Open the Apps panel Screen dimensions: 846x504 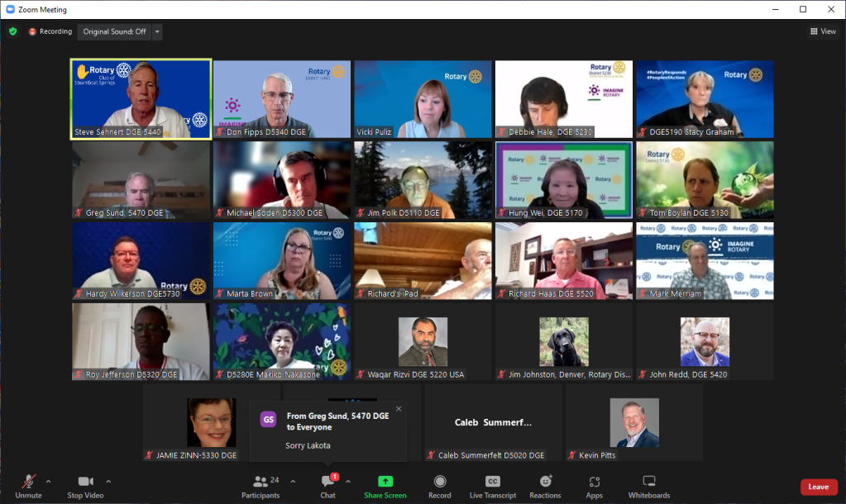(594, 485)
